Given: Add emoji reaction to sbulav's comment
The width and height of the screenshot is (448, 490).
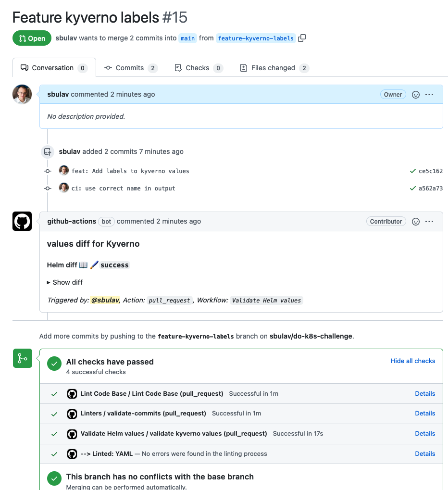Looking at the screenshot, I should coord(415,95).
